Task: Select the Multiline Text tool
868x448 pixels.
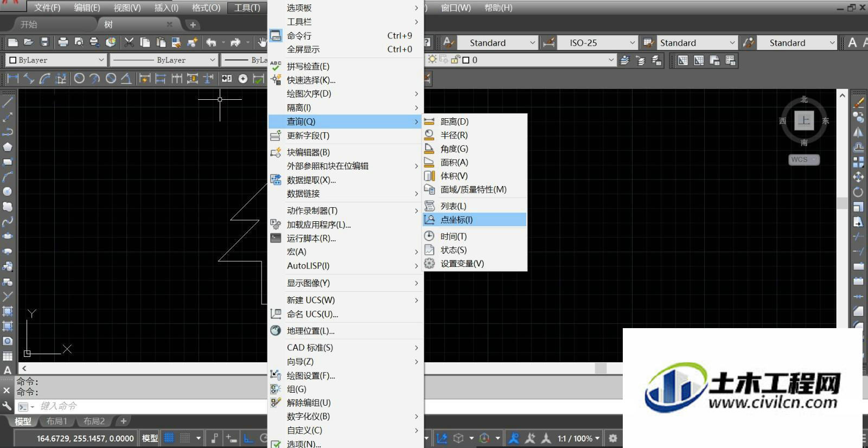Action: pos(8,370)
